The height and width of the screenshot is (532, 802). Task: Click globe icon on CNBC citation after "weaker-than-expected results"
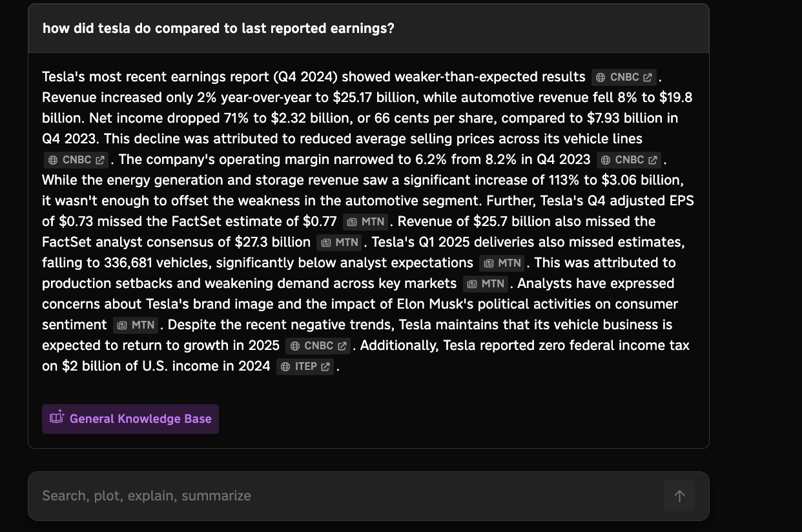tap(601, 77)
